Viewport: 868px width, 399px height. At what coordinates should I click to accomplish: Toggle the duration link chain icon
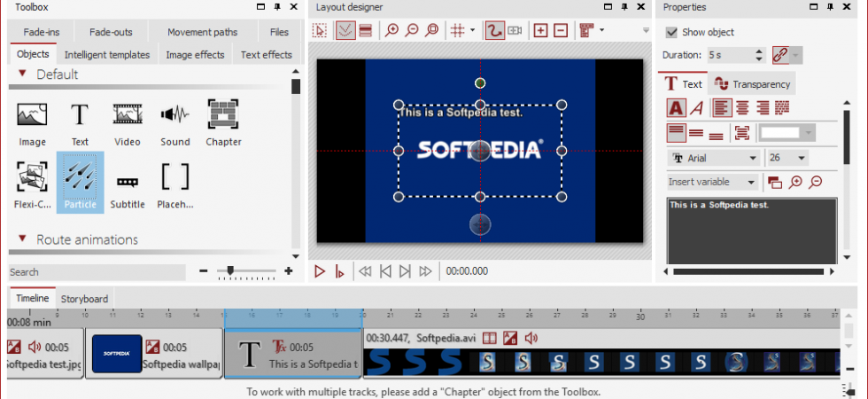point(780,55)
